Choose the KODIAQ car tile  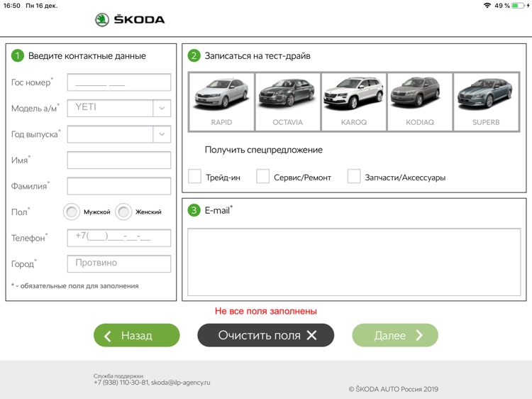(x=420, y=102)
